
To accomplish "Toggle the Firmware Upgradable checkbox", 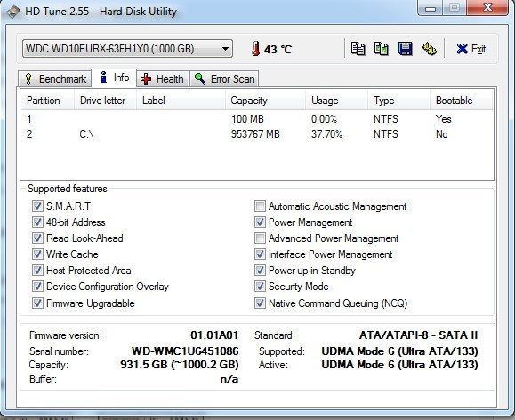I will (x=37, y=303).
